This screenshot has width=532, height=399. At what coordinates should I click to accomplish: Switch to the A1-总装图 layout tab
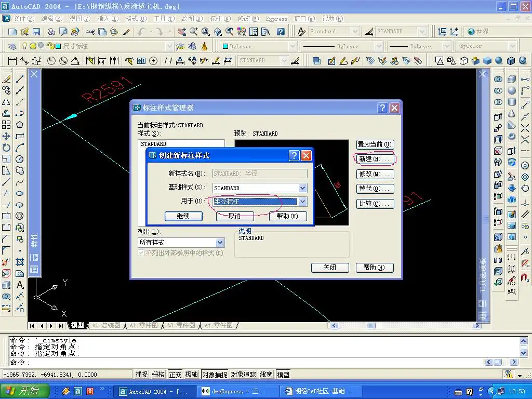[107, 325]
